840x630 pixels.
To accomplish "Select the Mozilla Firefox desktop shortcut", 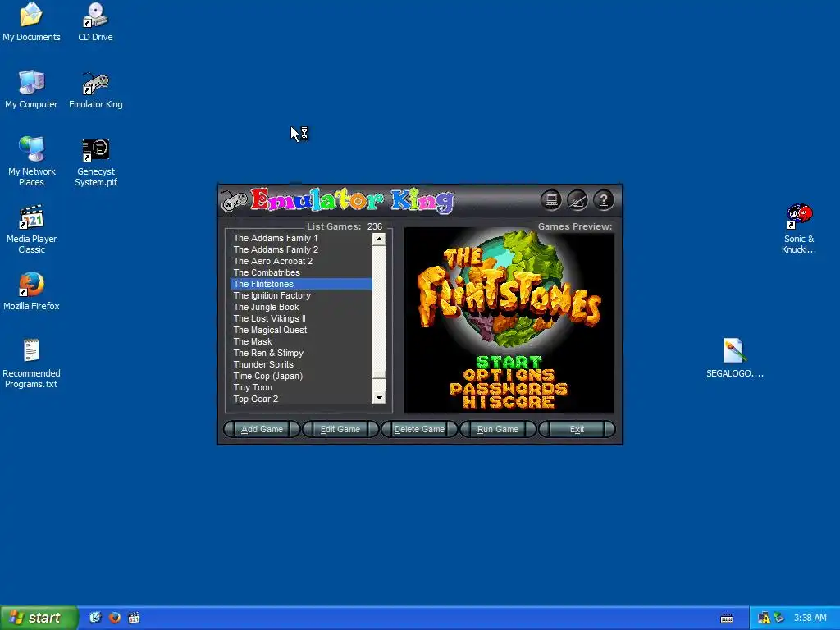I will [31, 291].
